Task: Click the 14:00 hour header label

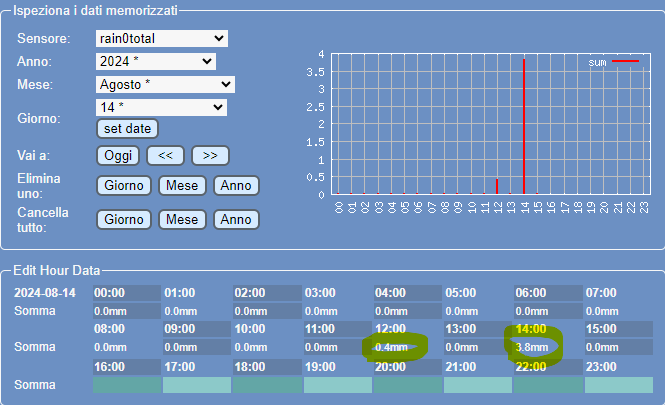Action: point(531,329)
